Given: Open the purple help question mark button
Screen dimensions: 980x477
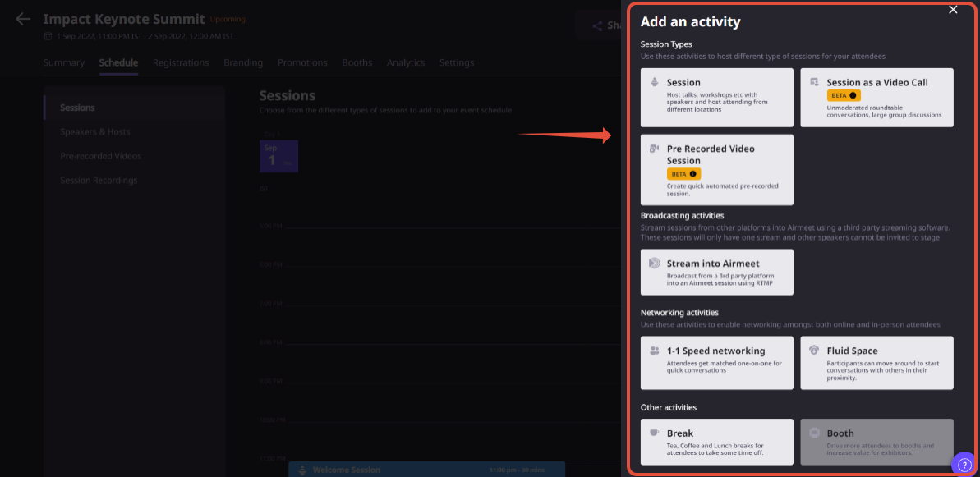Looking at the screenshot, I should [x=964, y=465].
